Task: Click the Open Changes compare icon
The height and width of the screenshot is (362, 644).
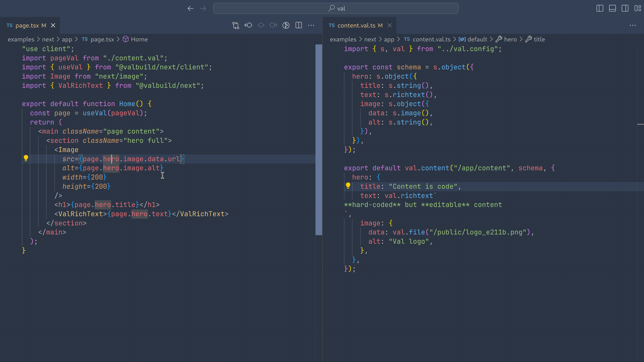Action: [236, 25]
